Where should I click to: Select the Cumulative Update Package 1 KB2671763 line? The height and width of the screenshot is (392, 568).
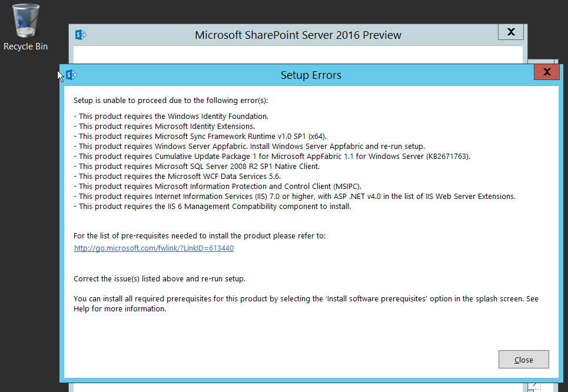point(272,157)
